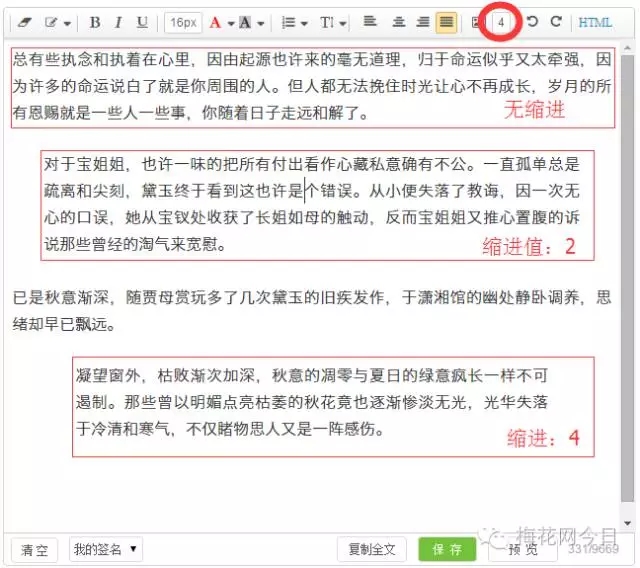The width and height of the screenshot is (640, 568).
Task: Apply the text background color
Action: (245, 22)
